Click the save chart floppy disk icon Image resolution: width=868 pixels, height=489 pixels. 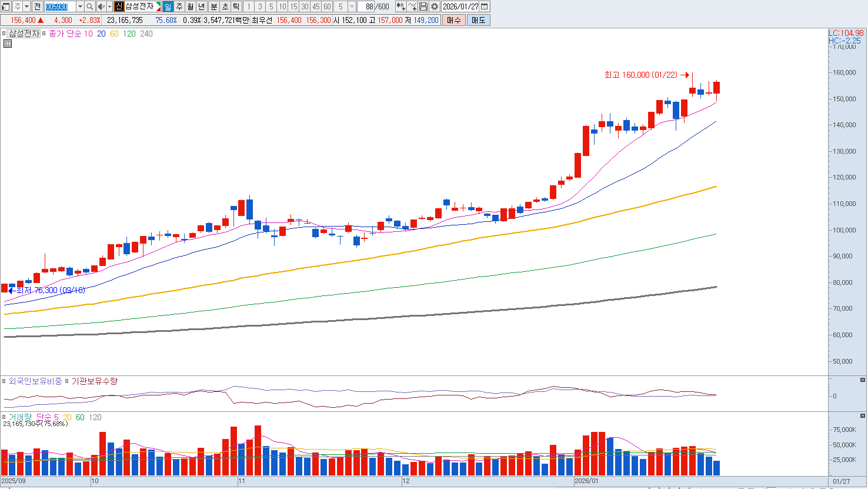(x=423, y=6)
